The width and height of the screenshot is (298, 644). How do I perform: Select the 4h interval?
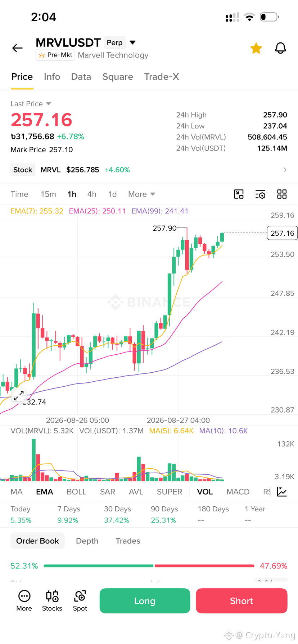pyautogui.click(x=92, y=194)
